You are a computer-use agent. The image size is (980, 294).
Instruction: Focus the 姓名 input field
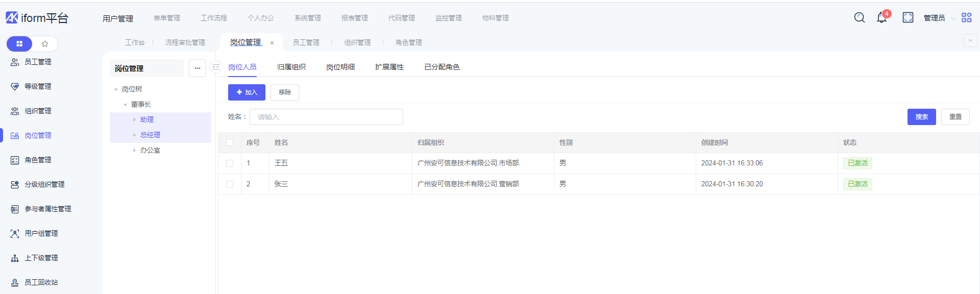pos(326,117)
